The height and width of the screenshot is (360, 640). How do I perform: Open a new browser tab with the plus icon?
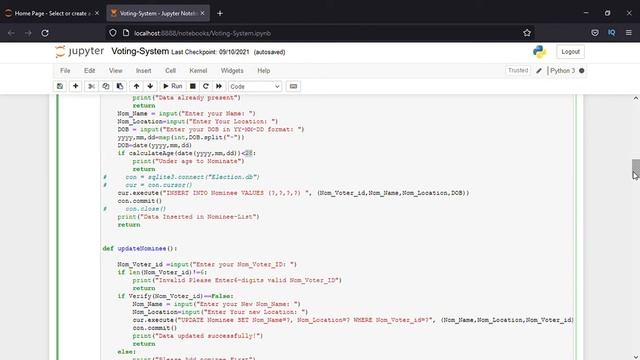pos(220,13)
